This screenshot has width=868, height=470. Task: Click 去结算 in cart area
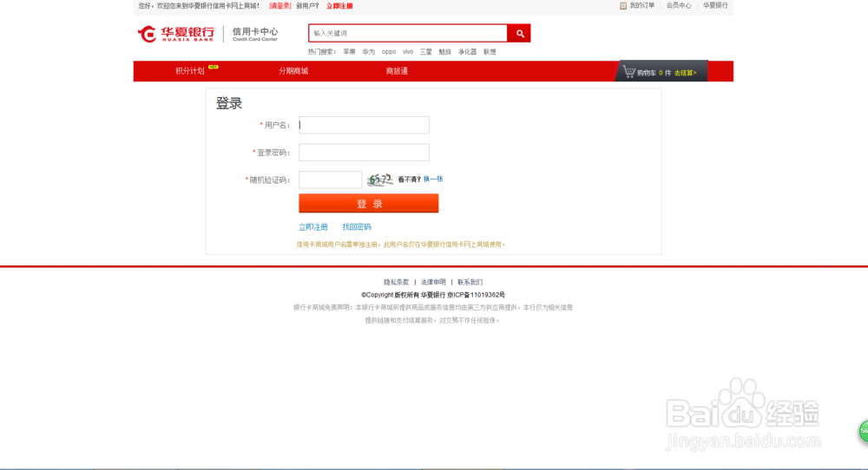point(686,73)
